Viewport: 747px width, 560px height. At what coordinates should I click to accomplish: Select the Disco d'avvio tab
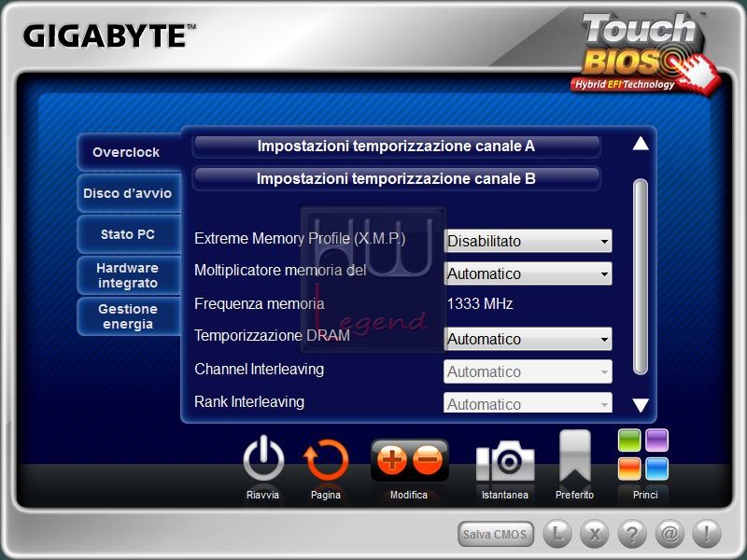point(129,193)
